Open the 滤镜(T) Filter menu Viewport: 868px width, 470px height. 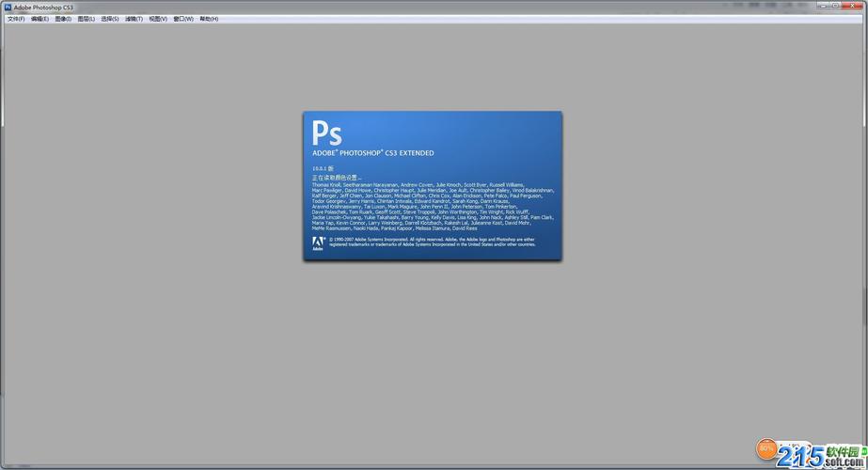coord(134,19)
